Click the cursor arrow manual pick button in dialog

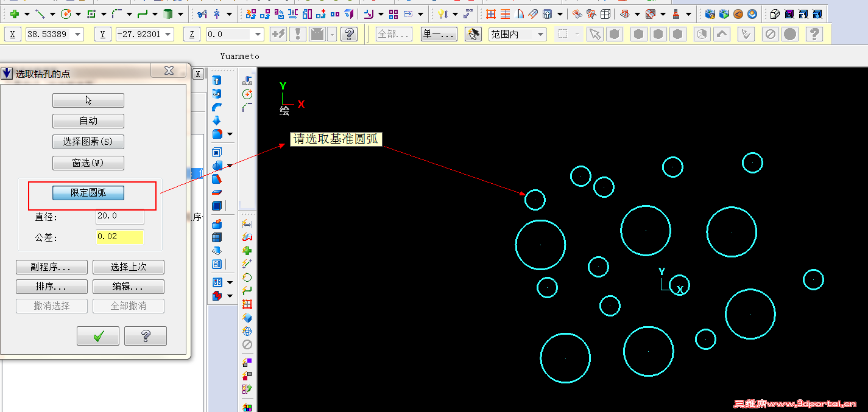pyautogui.click(x=88, y=100)
